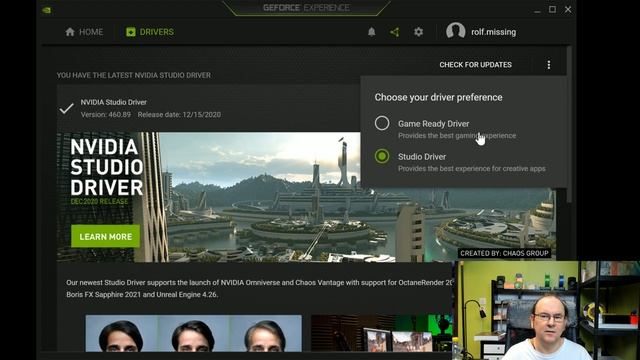Click the 'NVIDIA Studio Driver' title text

(113, 102)
